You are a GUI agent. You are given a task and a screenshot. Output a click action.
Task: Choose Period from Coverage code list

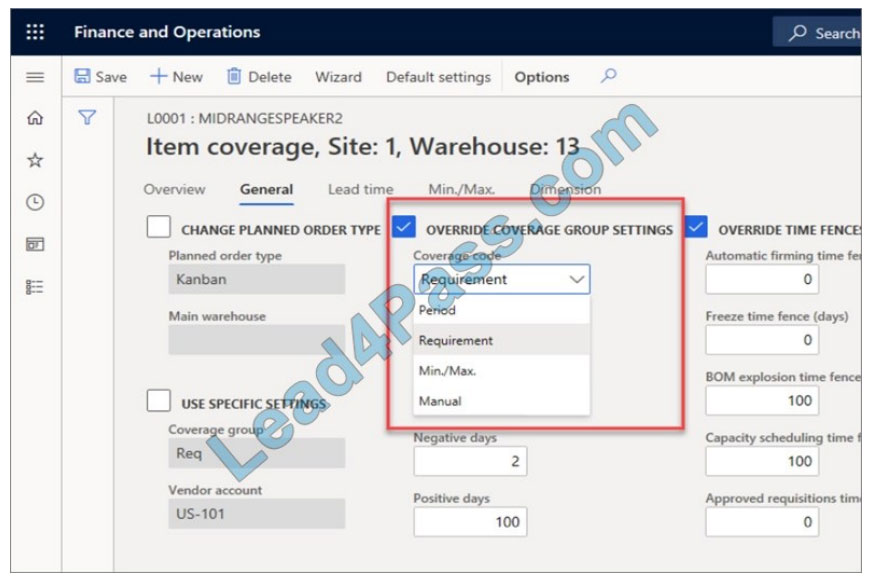[x=501, y=310]
